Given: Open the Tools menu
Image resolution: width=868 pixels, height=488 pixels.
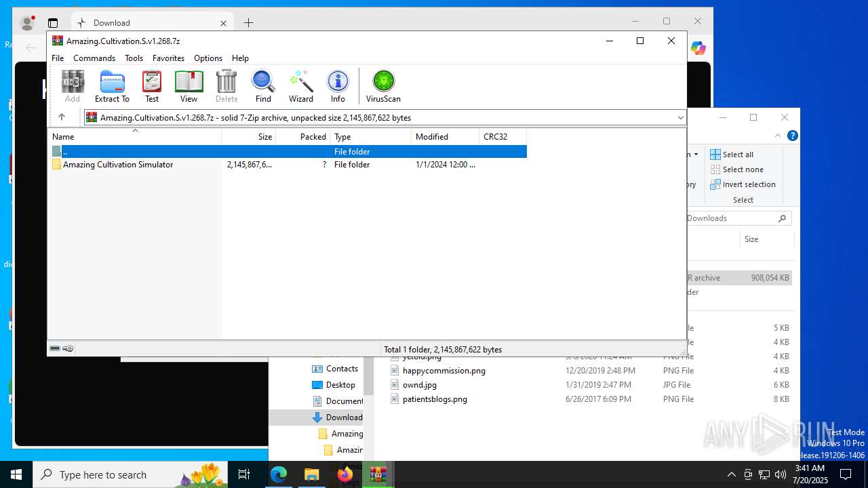Looking at the screenshot, I should click(x=134, y=58).
